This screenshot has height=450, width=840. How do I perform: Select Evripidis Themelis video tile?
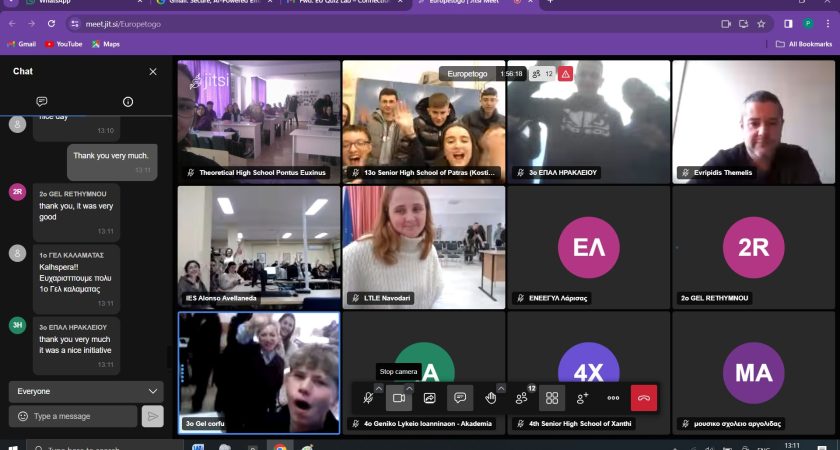[x=754, y=122]
